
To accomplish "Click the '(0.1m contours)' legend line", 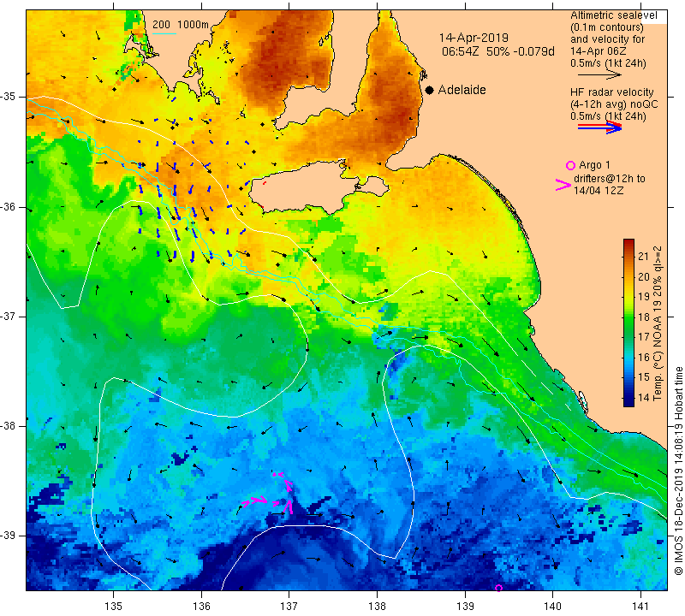I will point(607,27).
